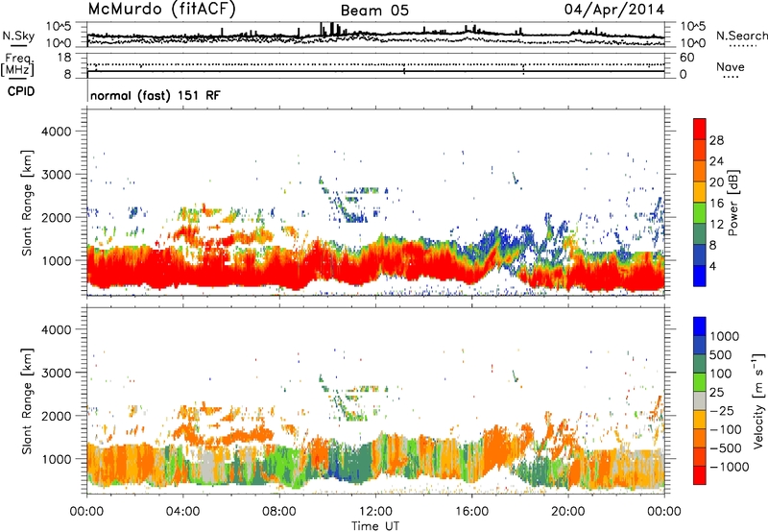
Task: Click the CPID label
Action: pos(21,91)
